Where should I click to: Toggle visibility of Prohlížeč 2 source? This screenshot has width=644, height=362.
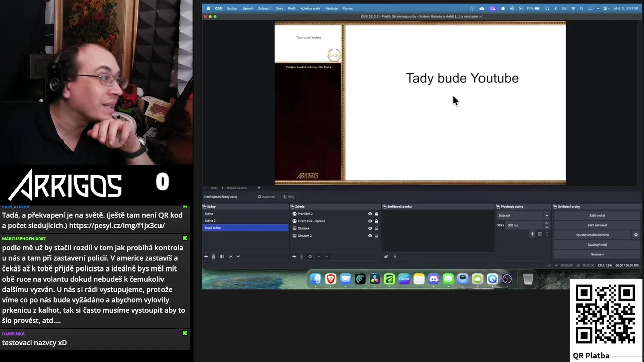[x=370, y=214]
